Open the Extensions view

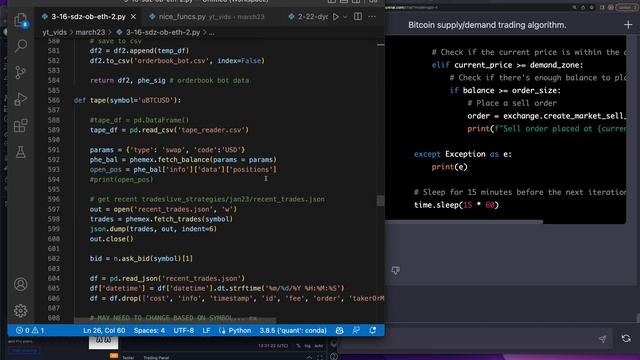[x=20, y=125]
